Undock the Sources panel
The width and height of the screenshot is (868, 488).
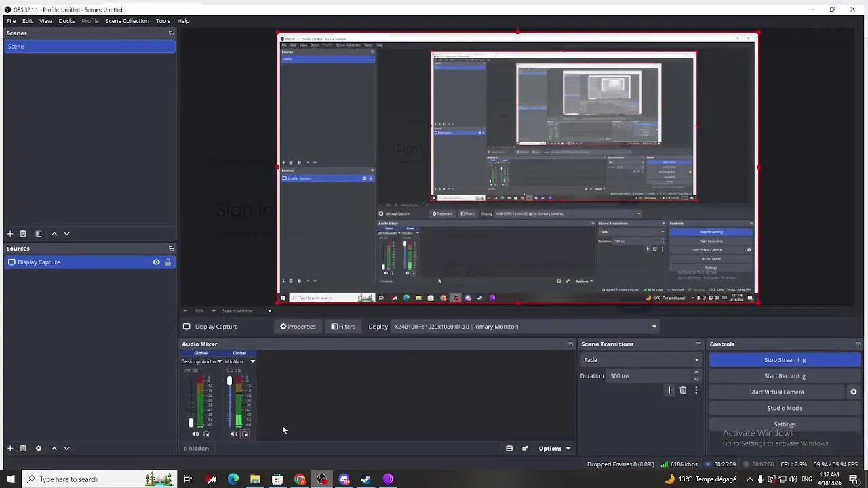tap(171, 249)
